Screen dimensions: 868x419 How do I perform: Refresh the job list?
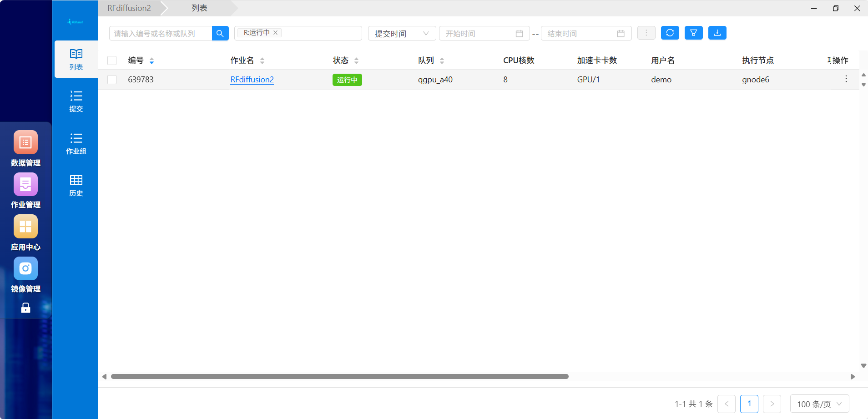[670, 33]
